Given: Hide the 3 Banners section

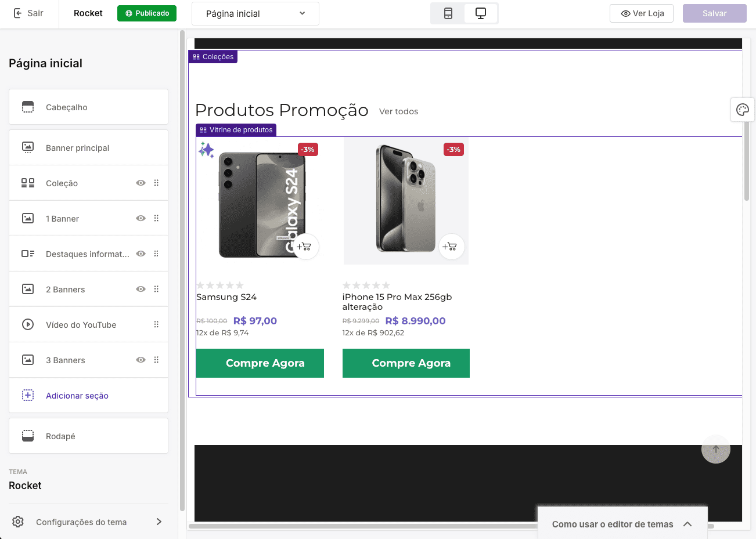Looking at the screenshot, I should point(141,360).
